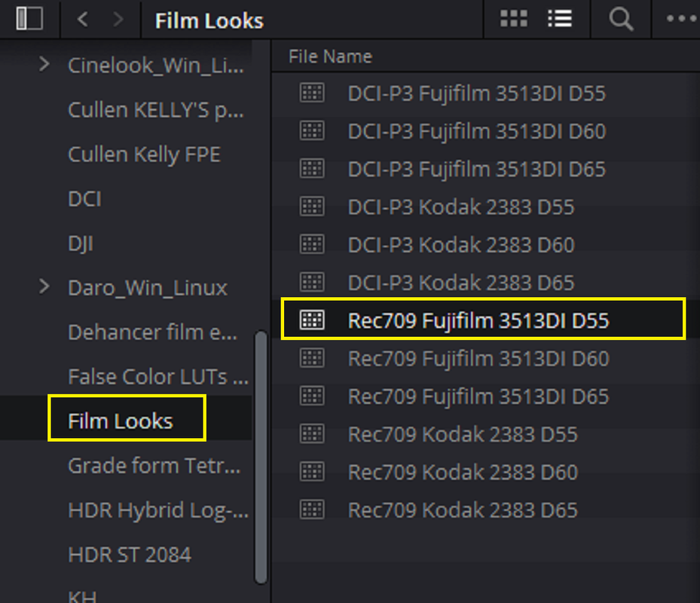
Task: Select the Film Looks folder
Action: (x=120, y=421)
